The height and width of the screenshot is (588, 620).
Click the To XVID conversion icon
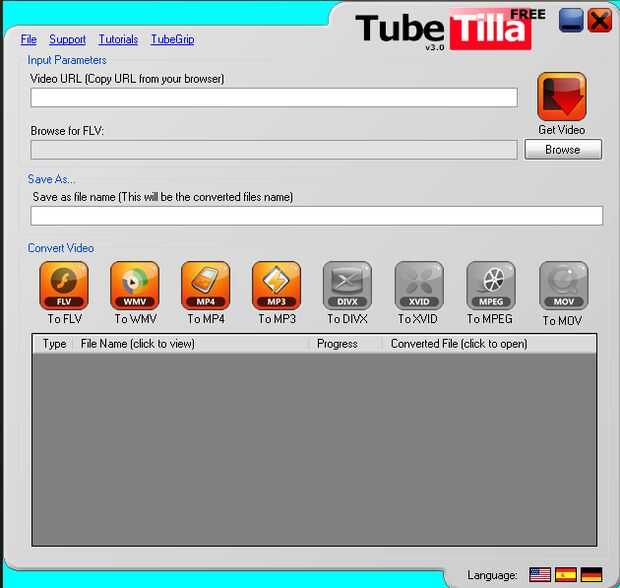[419, 285]
